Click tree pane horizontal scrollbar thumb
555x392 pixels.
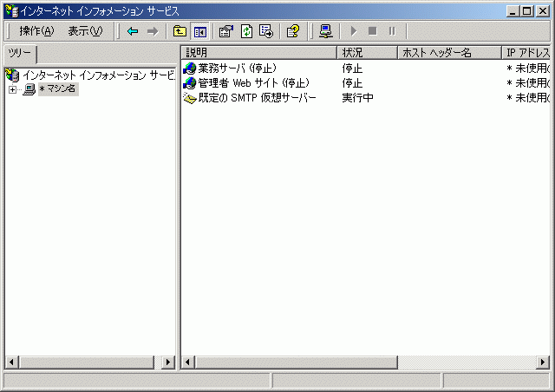pyautogui.click(x=87, y=362)
